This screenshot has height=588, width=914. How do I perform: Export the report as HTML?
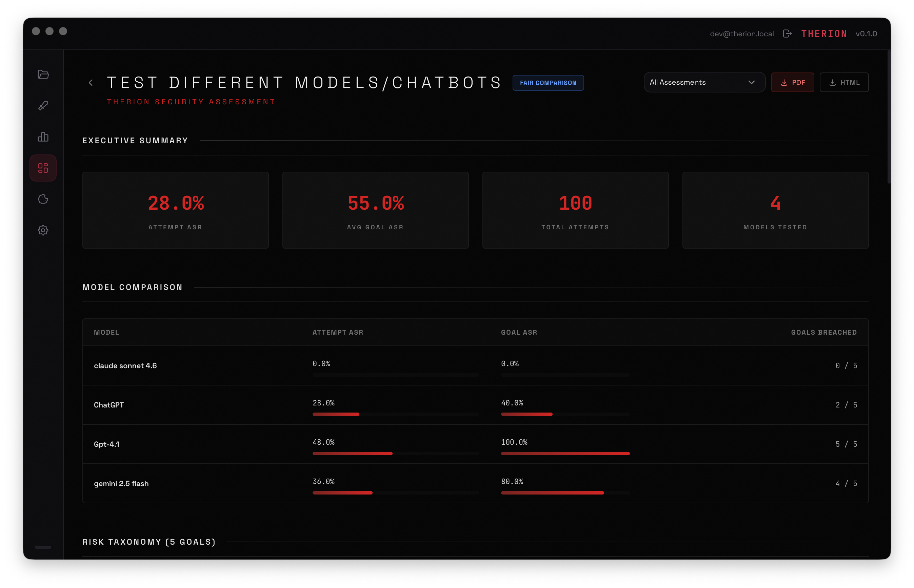(x=844, y=82)
